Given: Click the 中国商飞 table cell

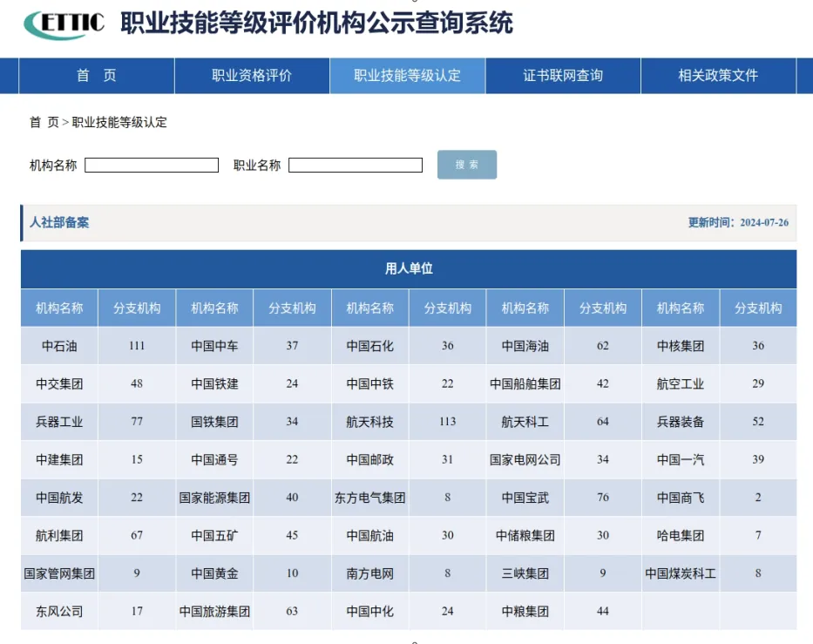Looking at the screenshot, I should [x=681, y=498].
